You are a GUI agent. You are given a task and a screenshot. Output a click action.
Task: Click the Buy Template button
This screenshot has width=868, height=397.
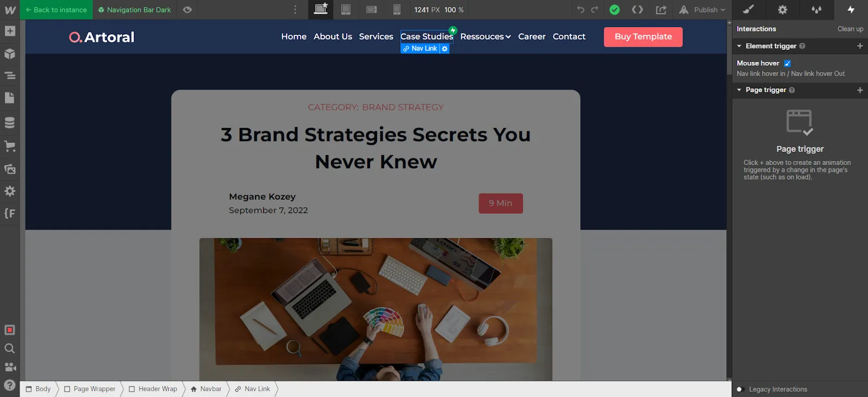coord(643,37)
